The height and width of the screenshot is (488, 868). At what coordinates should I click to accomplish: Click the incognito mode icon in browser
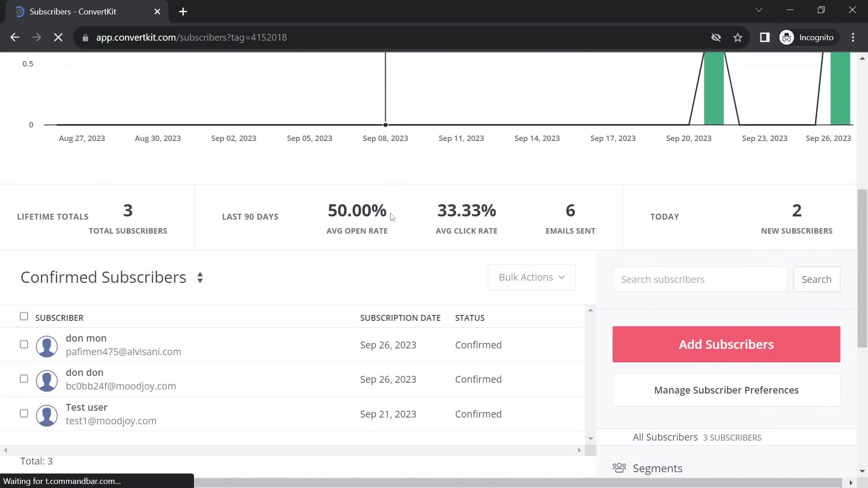(788, 37)
